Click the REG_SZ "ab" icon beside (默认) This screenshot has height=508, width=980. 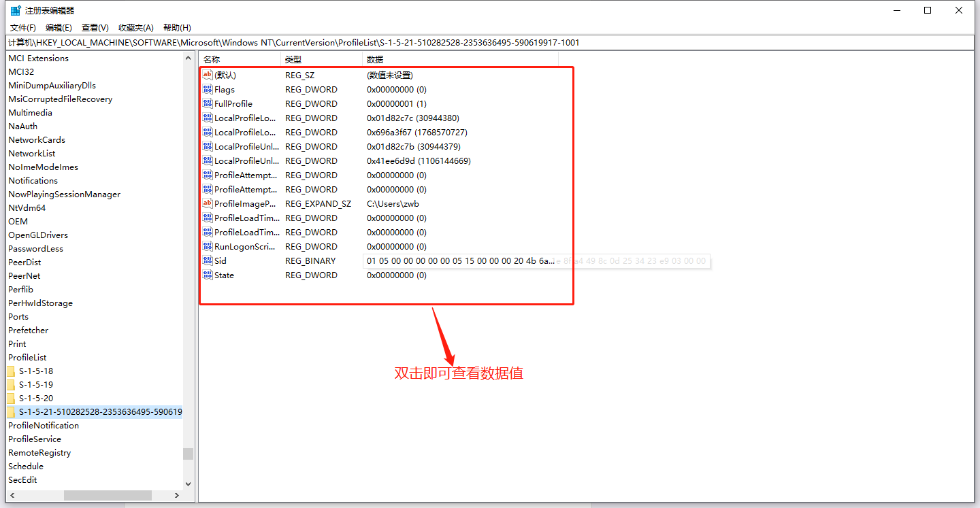tap(207, 75)
